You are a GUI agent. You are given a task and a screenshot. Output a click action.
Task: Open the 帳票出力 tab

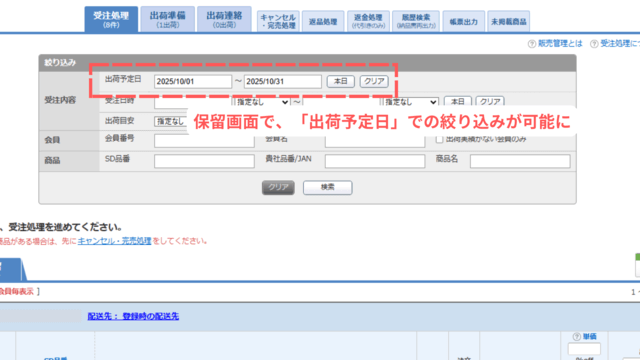coord(464,21)
